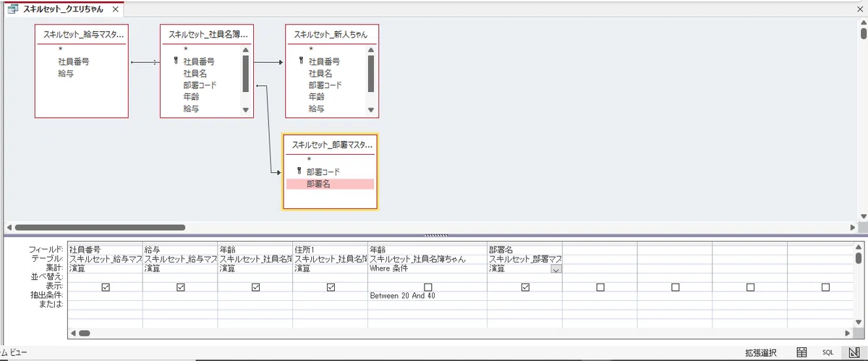Select 社員名 field in 社員名簿 table
The image size is (868, 361).
pos(195,74)
